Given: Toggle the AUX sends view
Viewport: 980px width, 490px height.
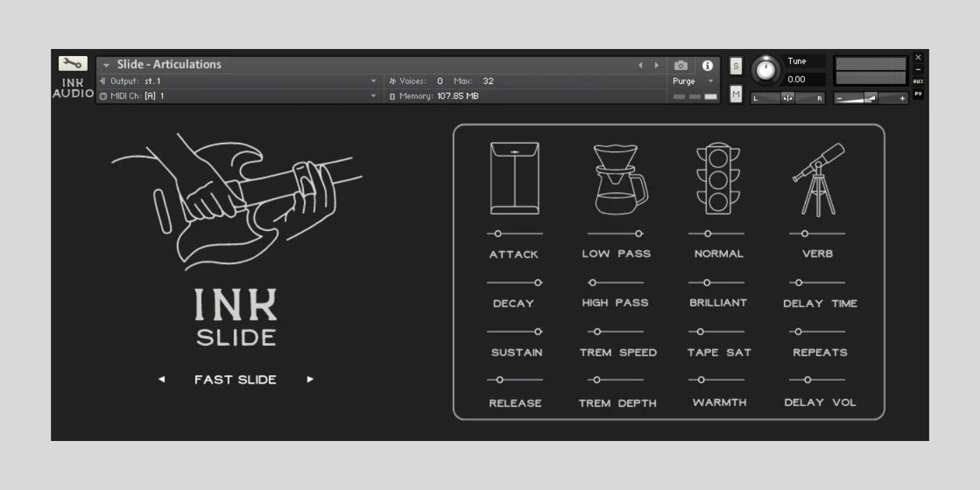Looking at the screenshot, I should (918, 81).
